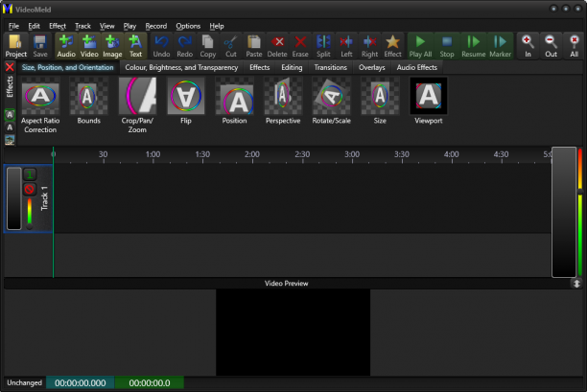Image resolution: width=587 pixels, height=392 pixels.
Task: Open the Help menu
Action: [x=217, y=26]
